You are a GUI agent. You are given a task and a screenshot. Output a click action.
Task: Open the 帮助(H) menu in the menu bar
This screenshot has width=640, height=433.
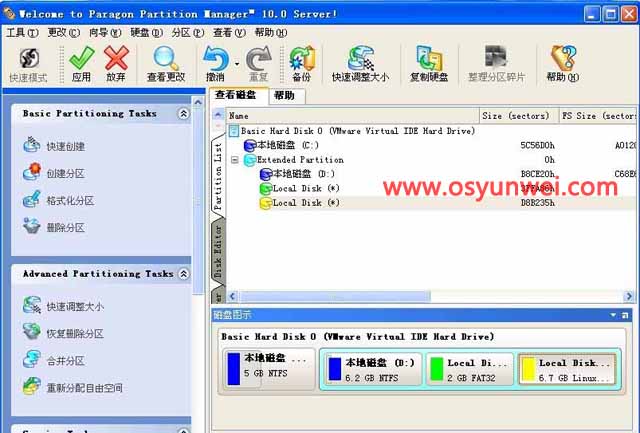[x=271, y=33]
